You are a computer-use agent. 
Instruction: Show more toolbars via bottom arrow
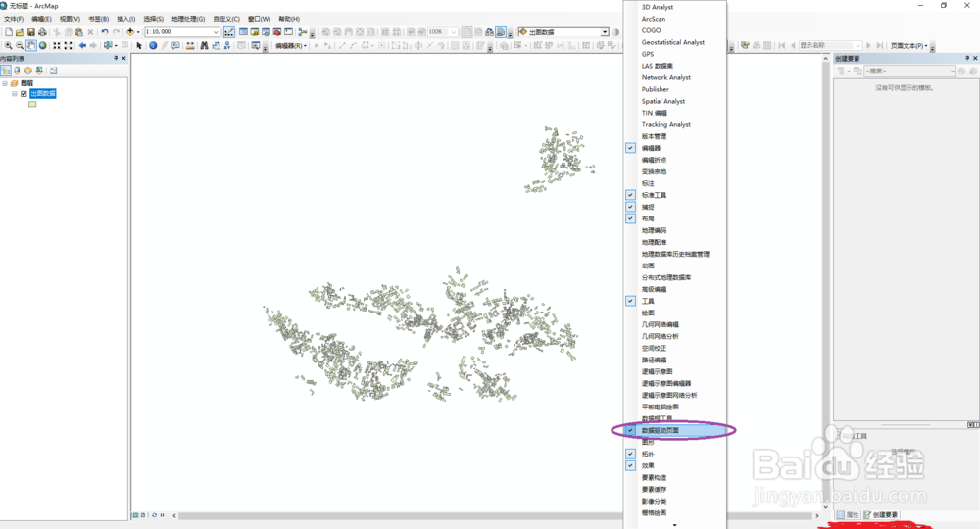[675, 525]
